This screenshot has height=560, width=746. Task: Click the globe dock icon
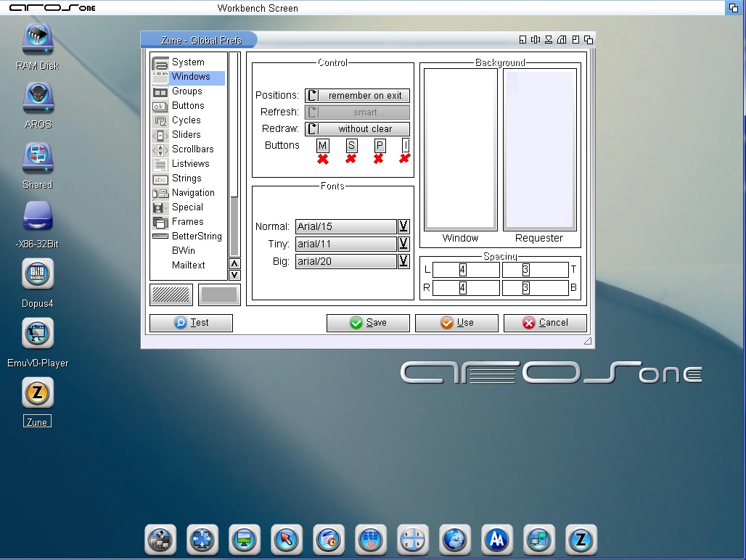tap(454, 539)
